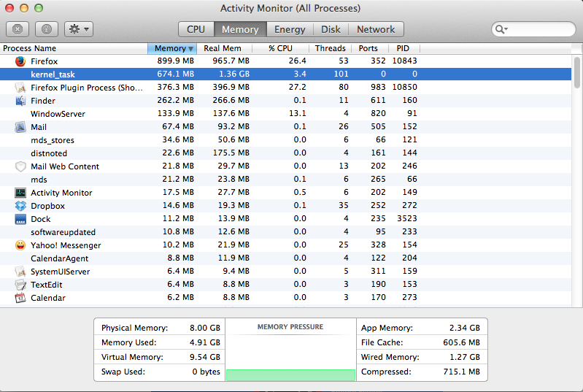Screen dimensions: 583x392
Task: Click the Activity Monitor app icon
Action: tap(20, 193)
